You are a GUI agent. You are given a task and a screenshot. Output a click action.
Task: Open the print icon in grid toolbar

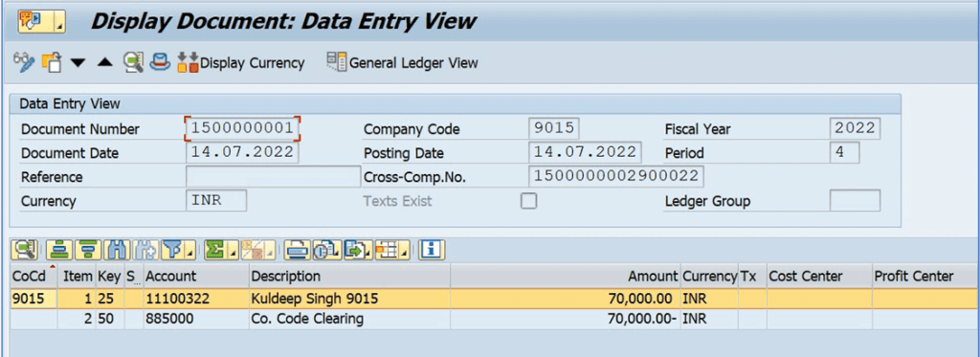coord(297,250)
